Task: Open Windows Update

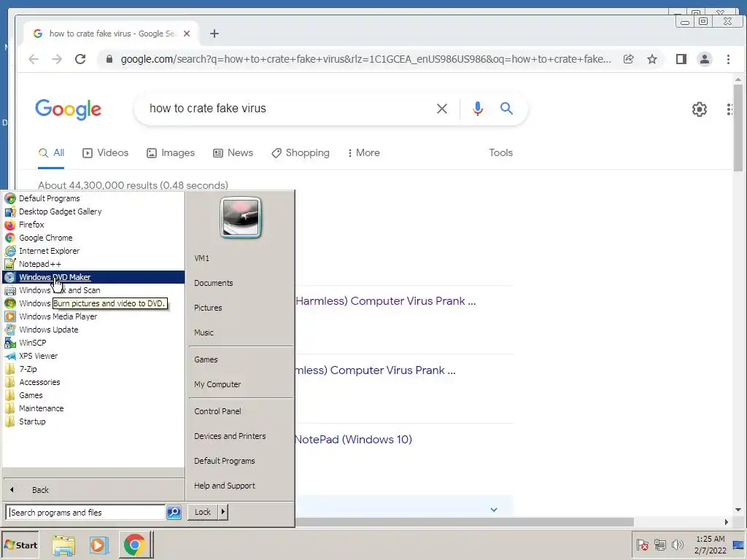Action: pyautogui.click(x=48, y=330)
